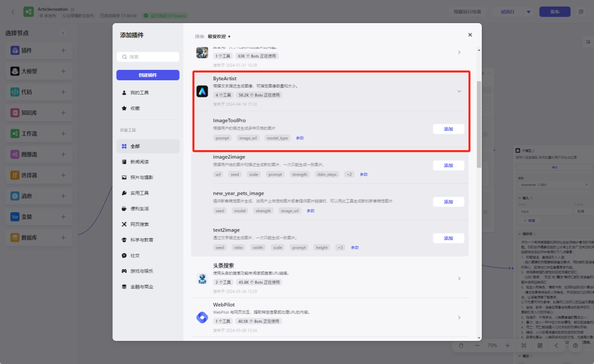
Task: Open the moonshot (128k) model dropdown
Action: tap(554, 185)
